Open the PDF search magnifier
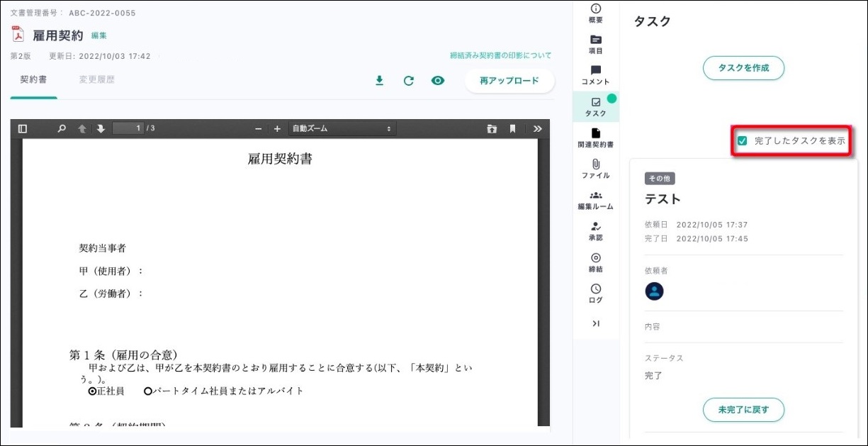This screenshot has height=446, width=868. tap(62, 128)
